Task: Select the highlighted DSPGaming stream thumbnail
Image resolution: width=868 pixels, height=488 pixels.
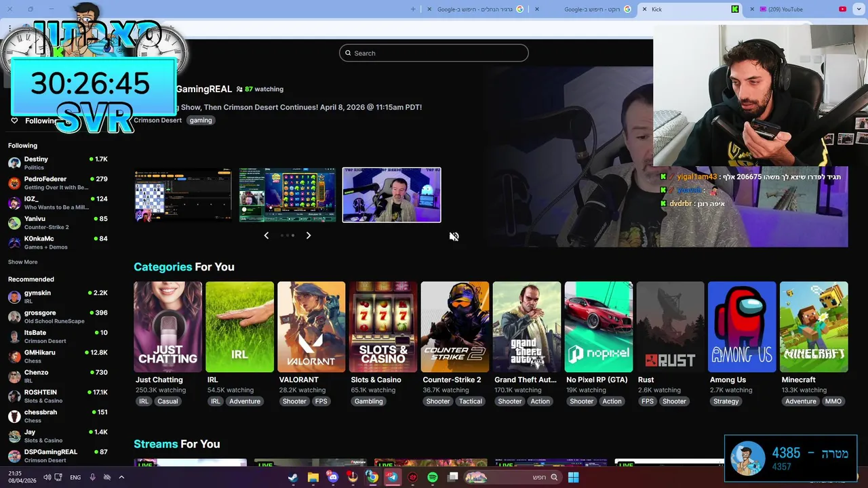Action: pos(392,195)
